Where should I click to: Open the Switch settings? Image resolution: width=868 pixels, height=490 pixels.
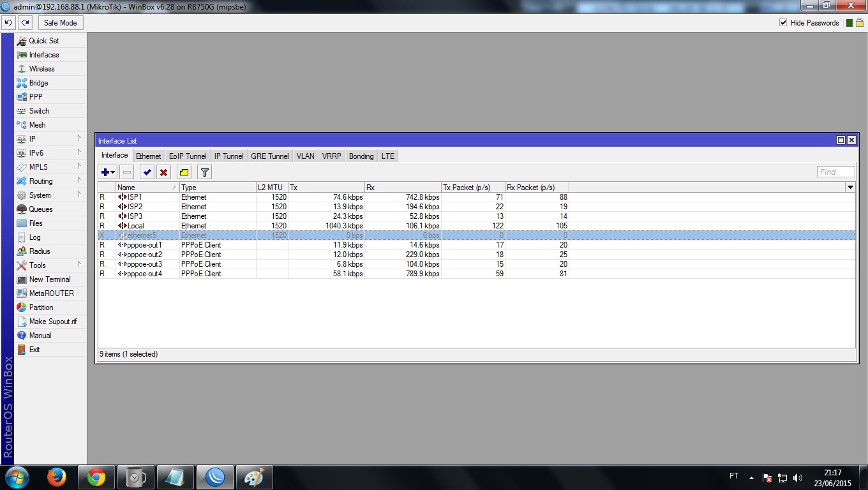pos(50,111)
